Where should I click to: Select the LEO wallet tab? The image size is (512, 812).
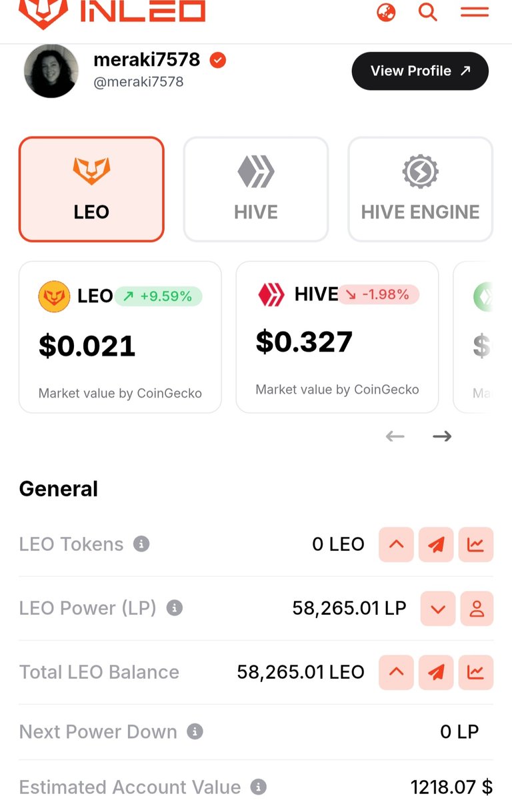coord(91,189)
